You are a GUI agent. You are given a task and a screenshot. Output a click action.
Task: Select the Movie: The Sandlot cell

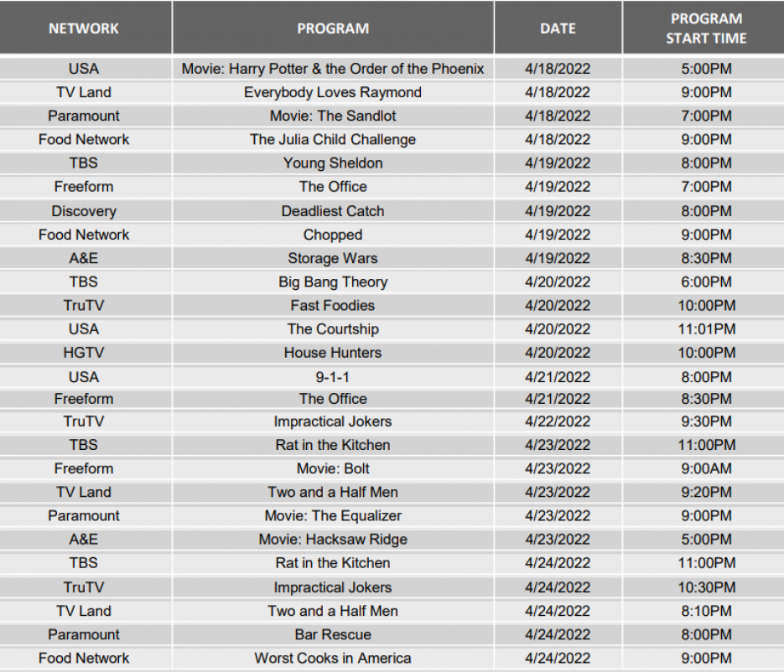333,116
